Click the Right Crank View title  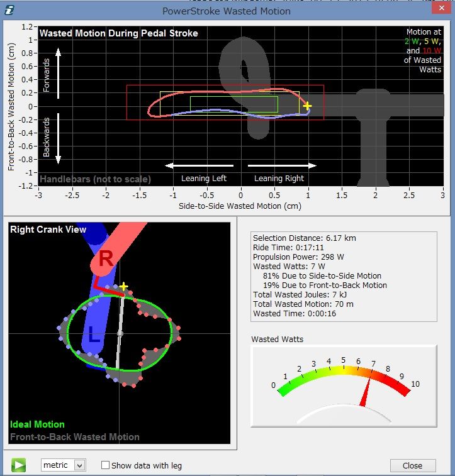coord(48,229)
